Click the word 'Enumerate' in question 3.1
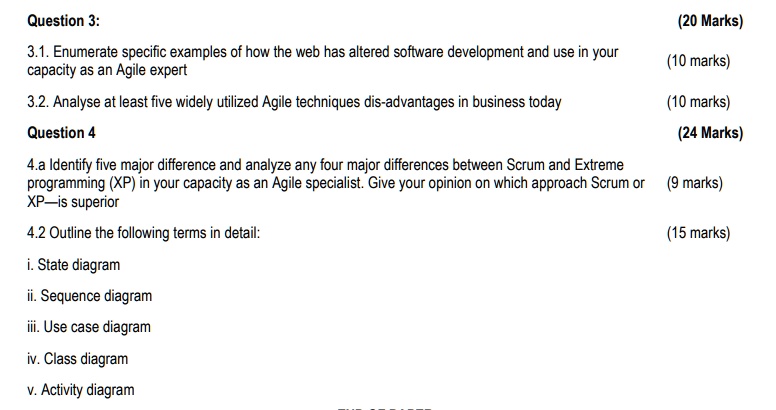The image size is (776, 410). (x=90, y=52)
